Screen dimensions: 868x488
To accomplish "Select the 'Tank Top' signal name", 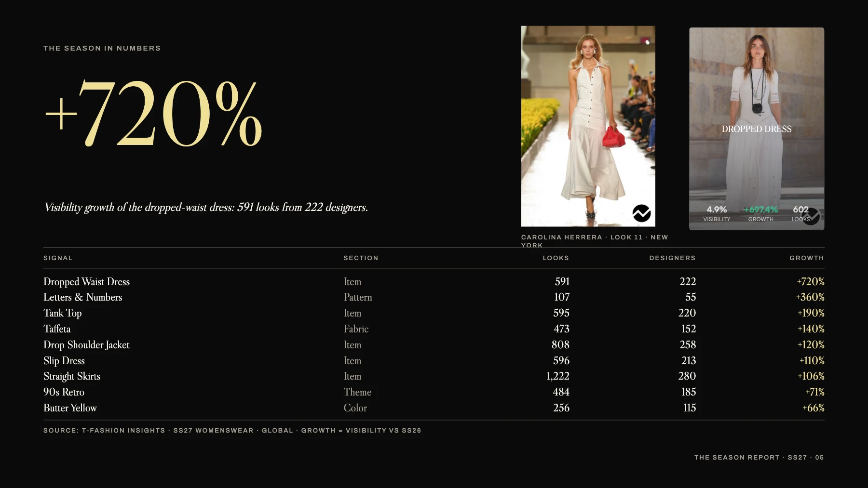I will 63,313.
